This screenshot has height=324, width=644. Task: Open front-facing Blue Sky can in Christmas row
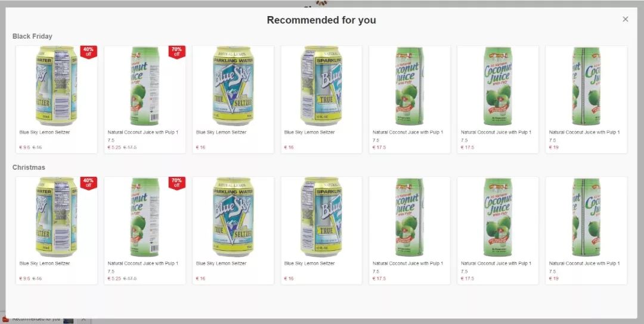233,217
